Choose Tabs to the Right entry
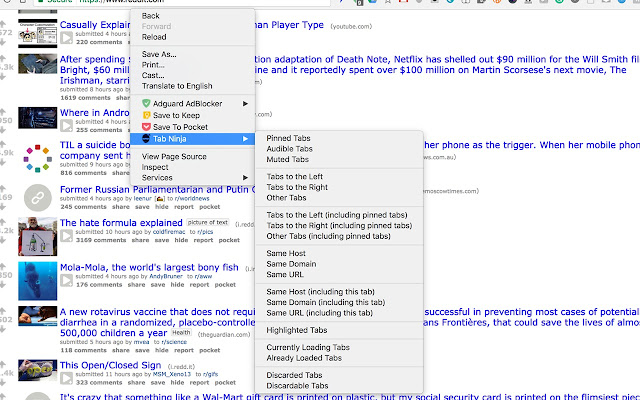 click(x=297, y=187)
